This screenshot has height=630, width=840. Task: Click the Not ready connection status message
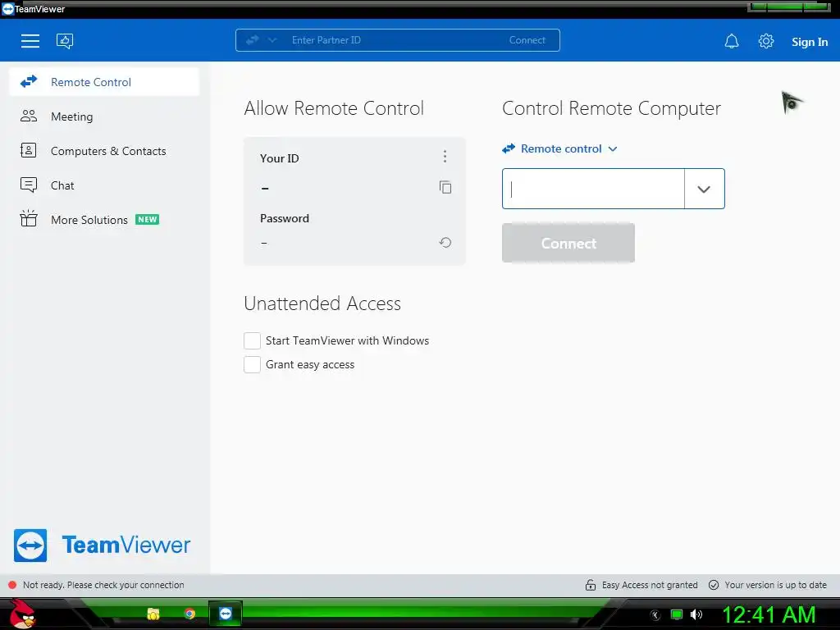click(x=103, y=585)
